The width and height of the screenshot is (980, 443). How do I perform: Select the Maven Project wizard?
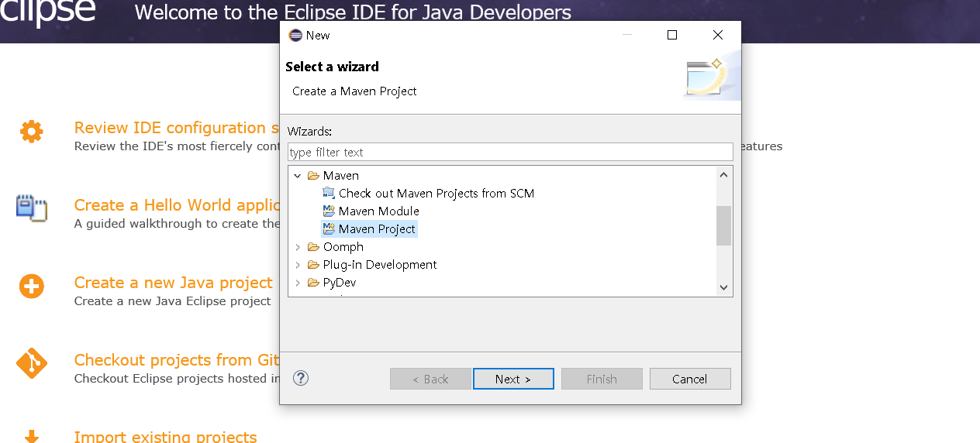pyautogui.click(x=377, y=229)
